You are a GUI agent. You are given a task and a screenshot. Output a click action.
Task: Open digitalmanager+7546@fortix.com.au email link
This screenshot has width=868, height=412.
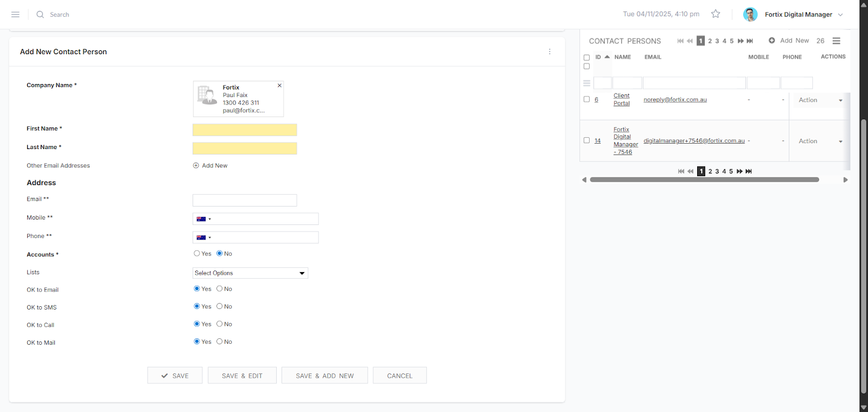click(694, 141)
